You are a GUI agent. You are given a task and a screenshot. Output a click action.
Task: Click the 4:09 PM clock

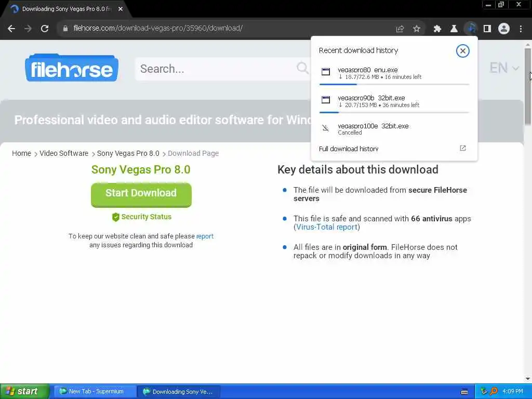tap(513, 392)
